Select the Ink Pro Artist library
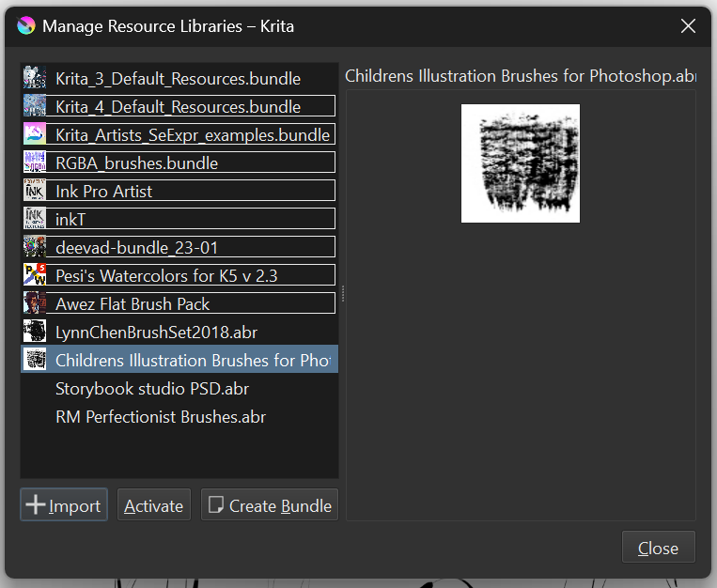The image size is (717, 588). (179, 191)
